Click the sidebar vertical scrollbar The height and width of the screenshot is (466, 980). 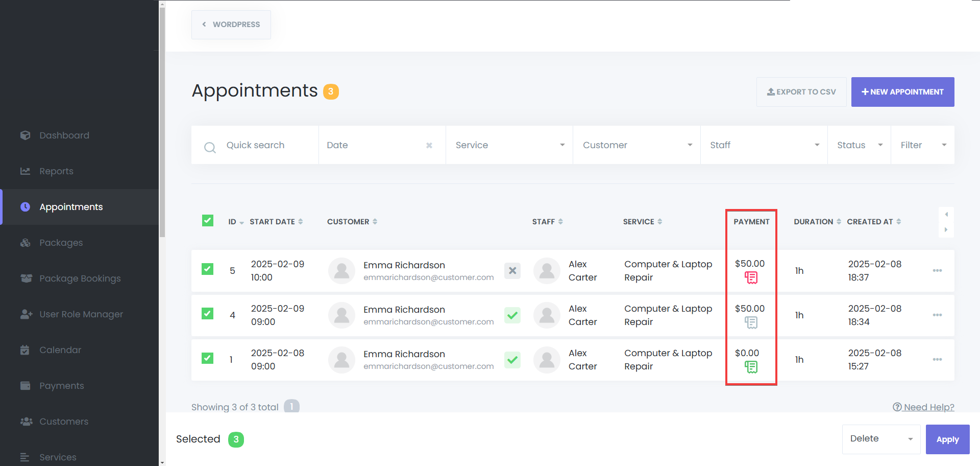162,123
